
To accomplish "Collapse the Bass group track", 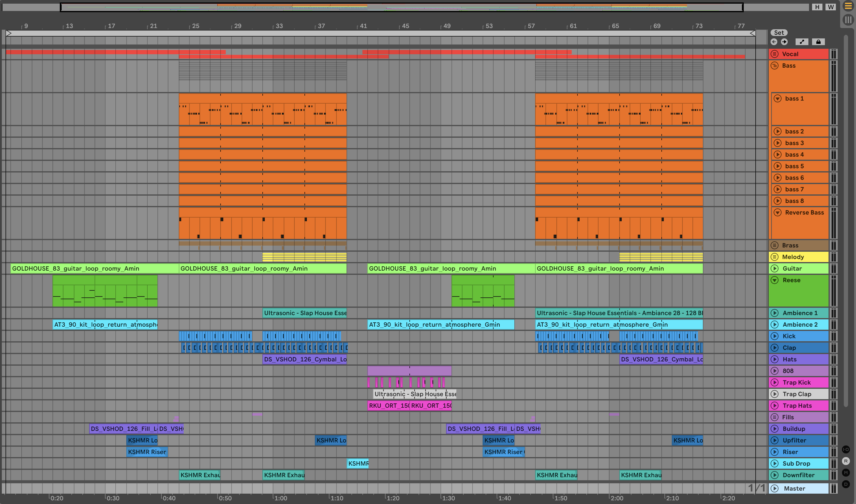I will (x=775, y=66).
